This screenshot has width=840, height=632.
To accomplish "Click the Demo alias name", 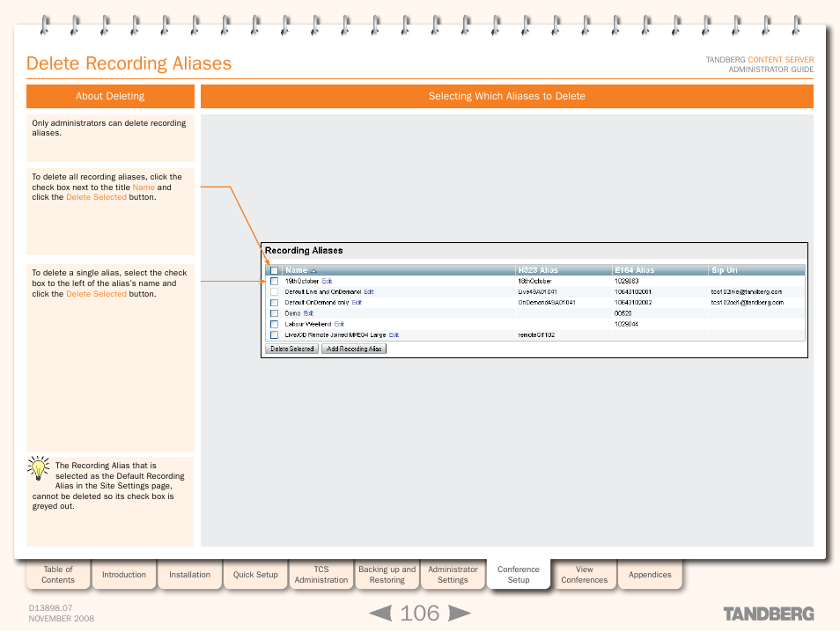I will [x=292, y=313].
